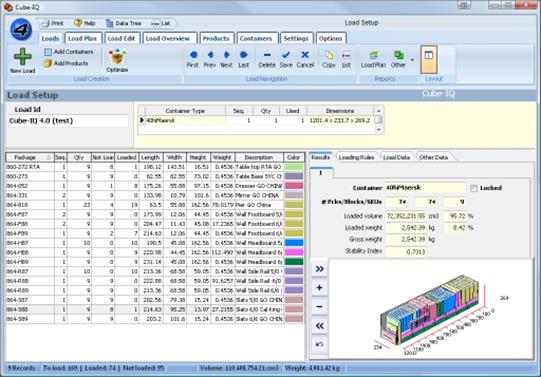Click the New Load green plus icon
Image resolution: width=541 pixels, height=377 pixels.
(x=23, y=57)
